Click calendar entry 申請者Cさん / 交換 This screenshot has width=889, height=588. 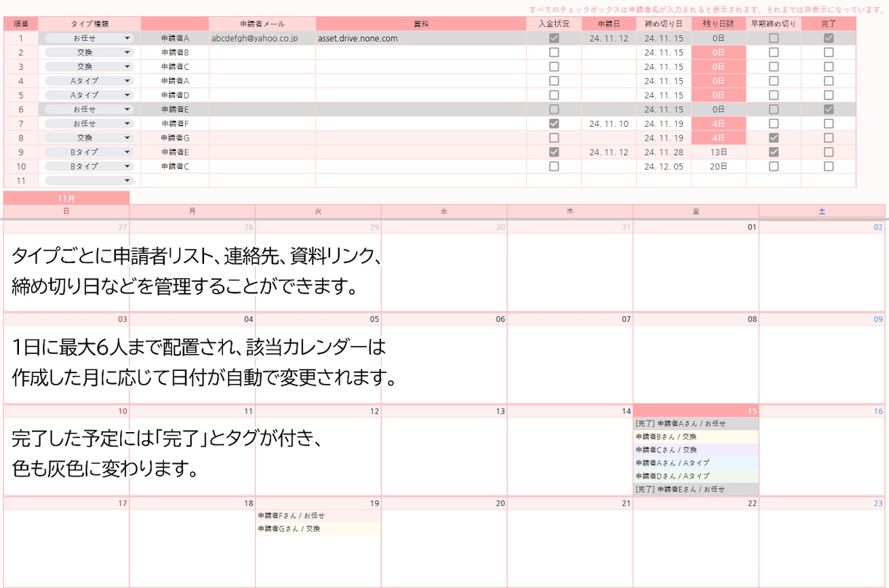696,450
